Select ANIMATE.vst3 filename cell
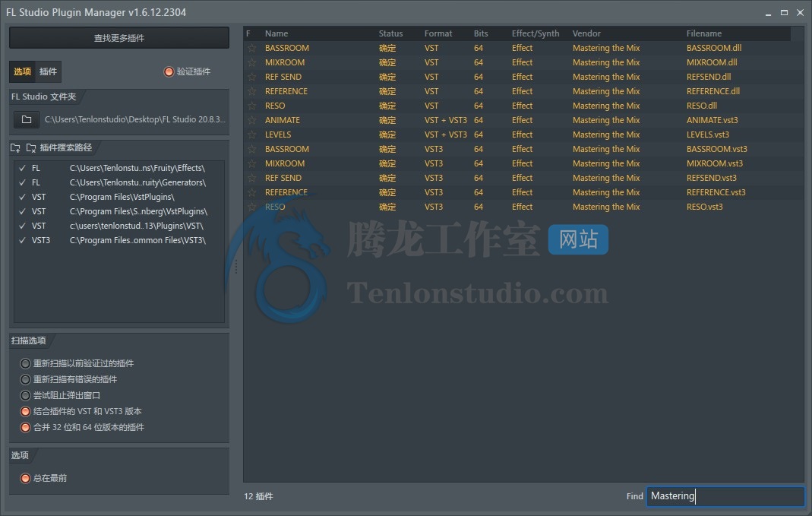Image resolution: width=812 pixels, height=516 pixels. coord(712,121)
